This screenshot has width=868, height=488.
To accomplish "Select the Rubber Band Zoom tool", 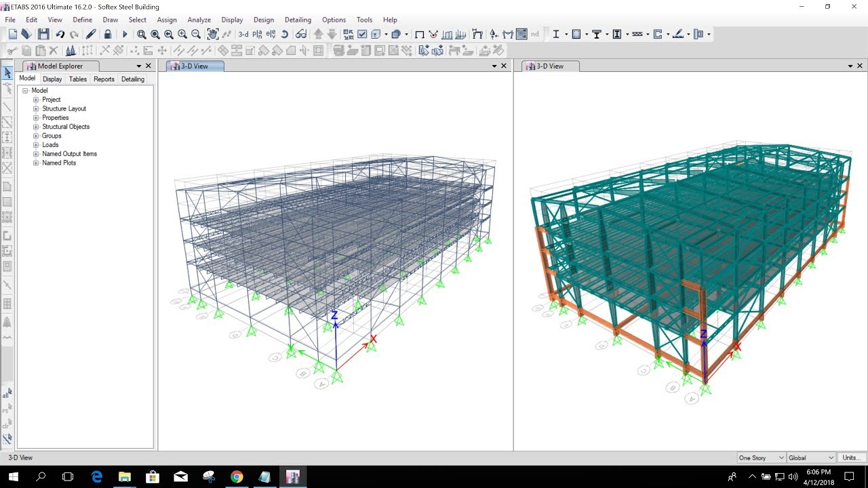I will click(x=142, y=34).
